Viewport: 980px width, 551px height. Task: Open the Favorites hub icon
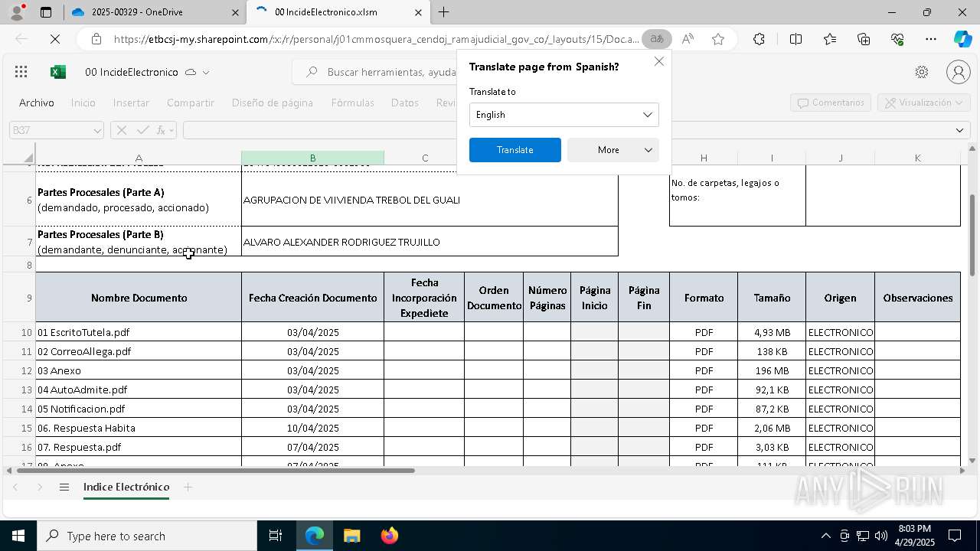(x=830, y=39)
